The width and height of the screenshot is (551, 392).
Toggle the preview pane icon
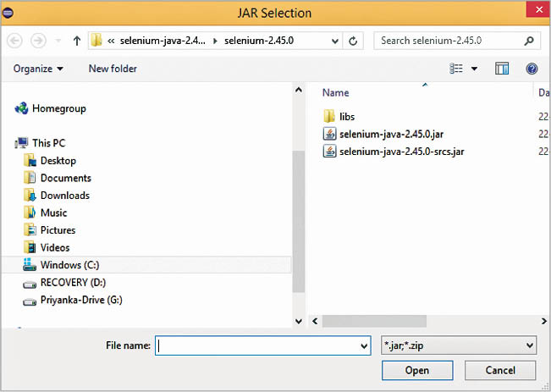click(502, 69)
